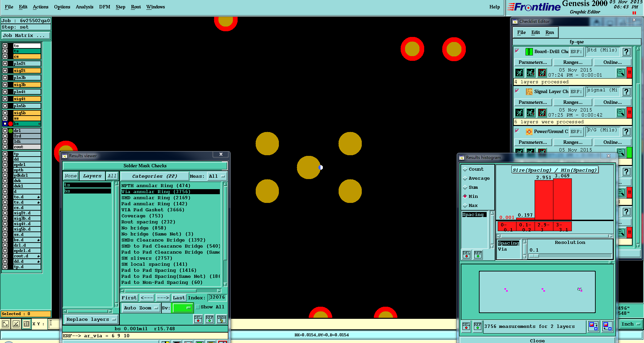
Task: Open help for Board-Drill check
Action: point(626,52)
